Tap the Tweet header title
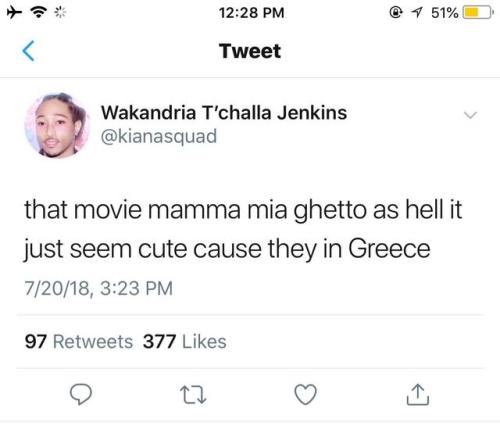Viewport: 500px width, 426px height. pos(250,51)
